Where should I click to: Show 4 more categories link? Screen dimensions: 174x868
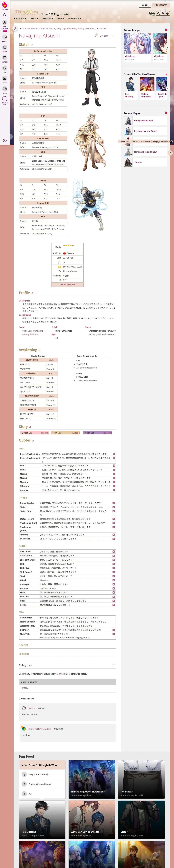pos(103,29)
